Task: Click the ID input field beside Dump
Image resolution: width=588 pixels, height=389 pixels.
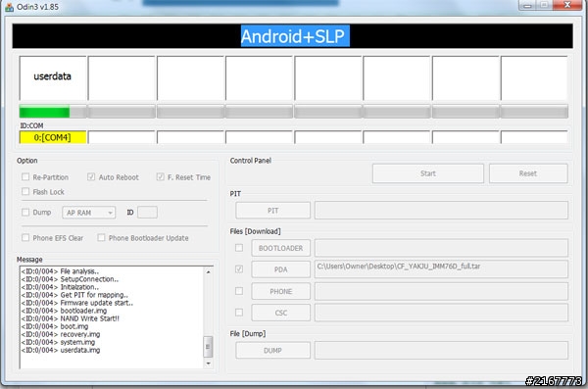Action: tap(147, 213)
